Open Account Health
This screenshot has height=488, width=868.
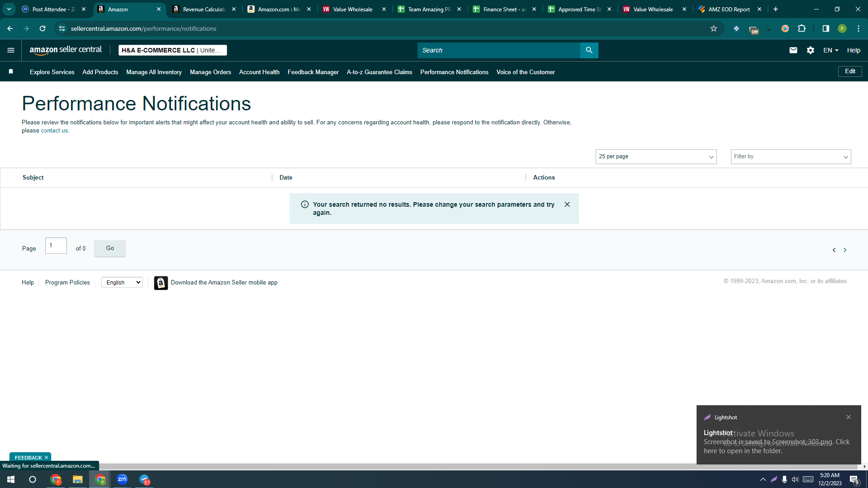click(259, 72)
